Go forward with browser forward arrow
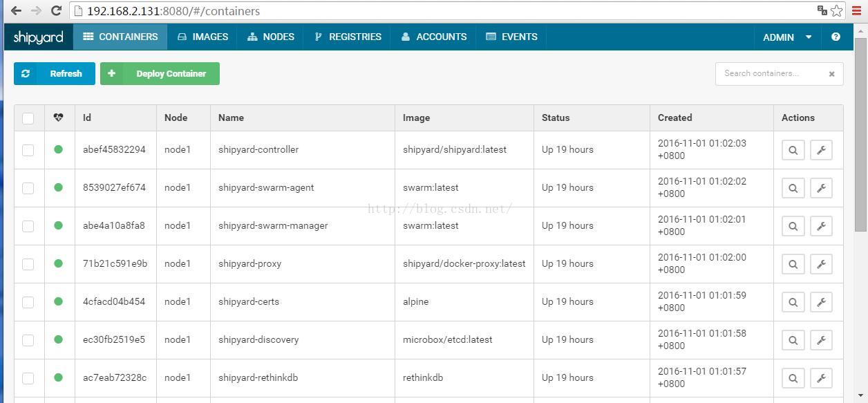 pyautogui.click(x=36, y=10)
